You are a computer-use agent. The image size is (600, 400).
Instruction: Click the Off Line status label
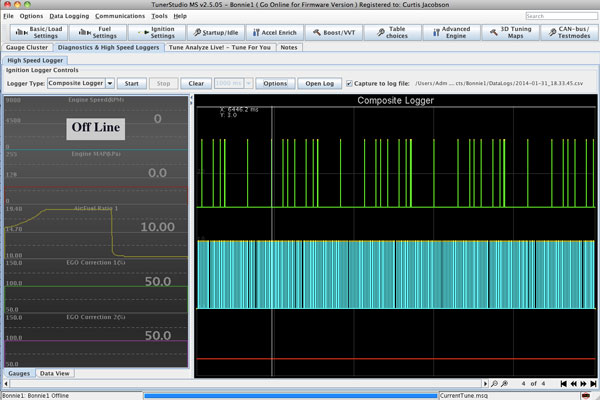[96, 127]
